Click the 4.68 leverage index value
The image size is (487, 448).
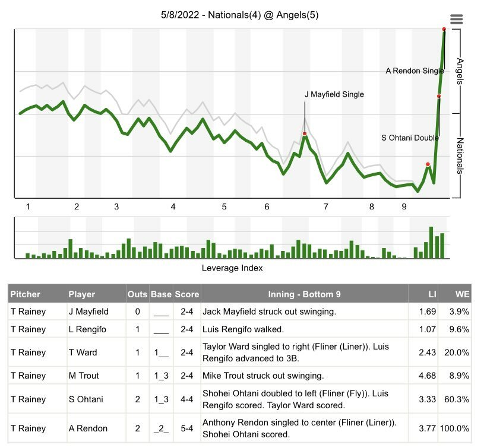click(428, 376)
